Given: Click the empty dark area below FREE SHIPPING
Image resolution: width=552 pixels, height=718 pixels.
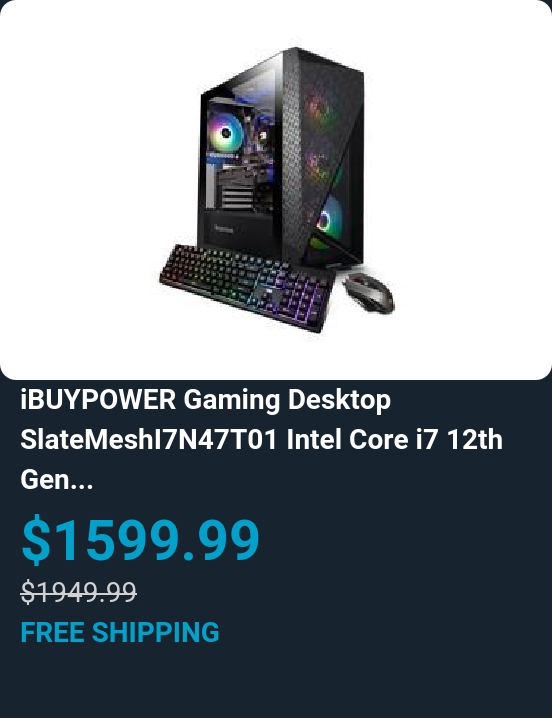Looking at the screenshot, I should coord(276,682).
